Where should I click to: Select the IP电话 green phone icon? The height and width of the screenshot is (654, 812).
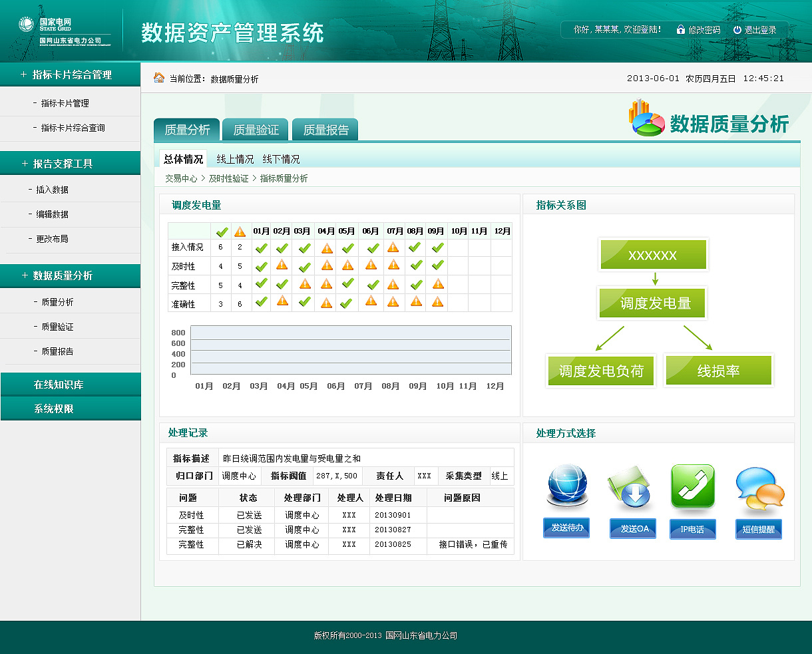(692, 486)
